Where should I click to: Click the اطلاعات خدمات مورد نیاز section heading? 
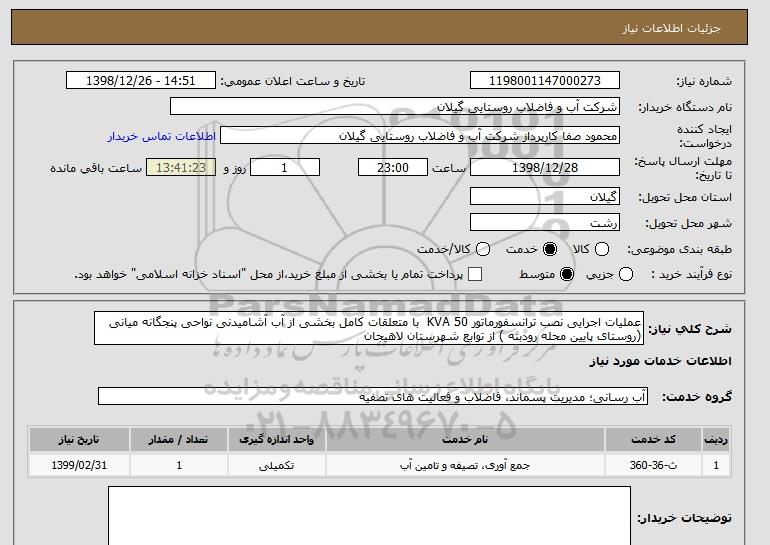tap(660, 361)
